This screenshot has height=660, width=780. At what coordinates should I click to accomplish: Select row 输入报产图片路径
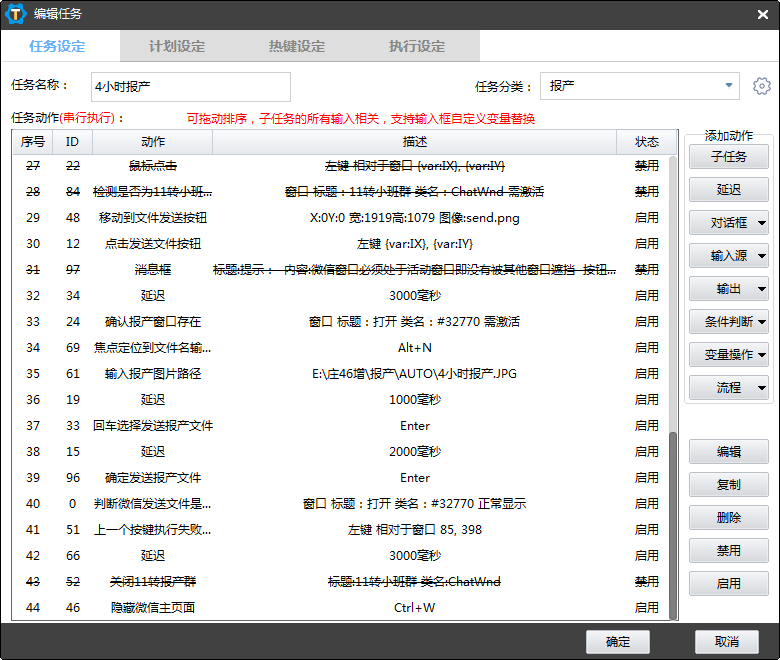341,374
